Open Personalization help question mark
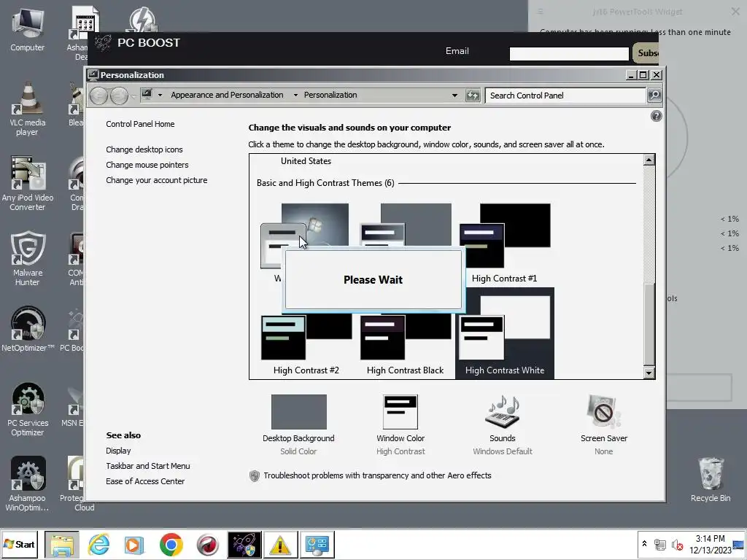 click(x=656, y=116)
